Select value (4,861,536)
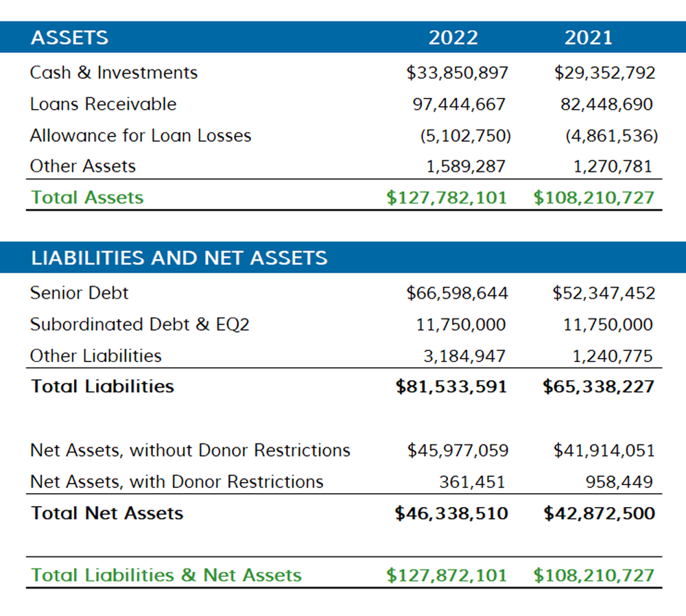 (612, 136)
